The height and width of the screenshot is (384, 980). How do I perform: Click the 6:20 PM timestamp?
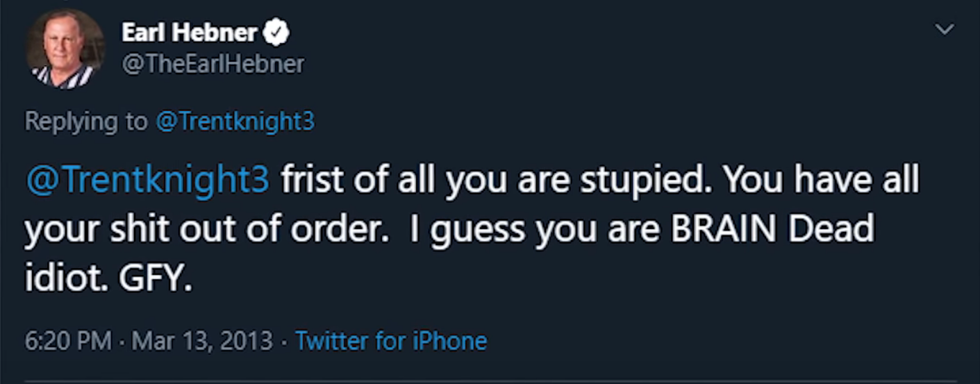(x=67, y=341)
